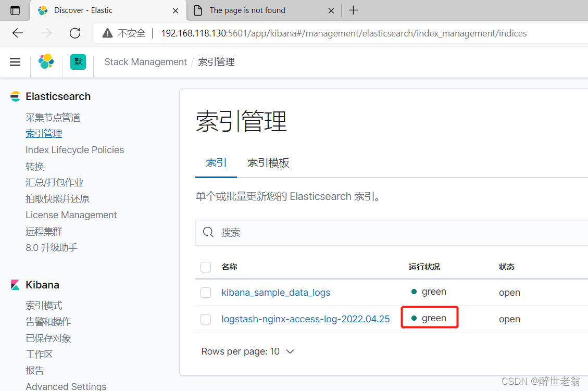Click the Elasticsearch section logo icon
588x391 pixels.
pos(16,96)
